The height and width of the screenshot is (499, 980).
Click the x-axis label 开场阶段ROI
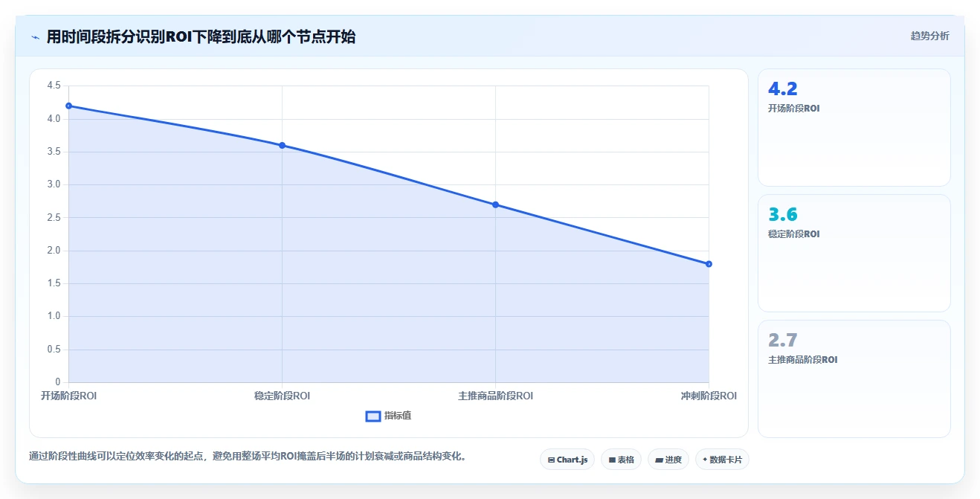coord(68,396)
